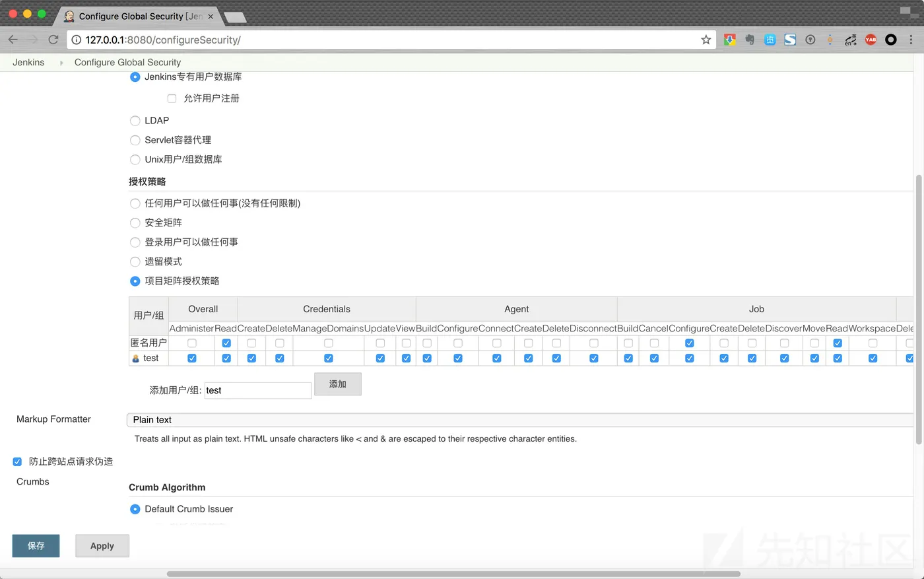The image size is (924, 579).
Task: Expand the breadcrumb arrow after Jenkins
Action: coord(61,63)
